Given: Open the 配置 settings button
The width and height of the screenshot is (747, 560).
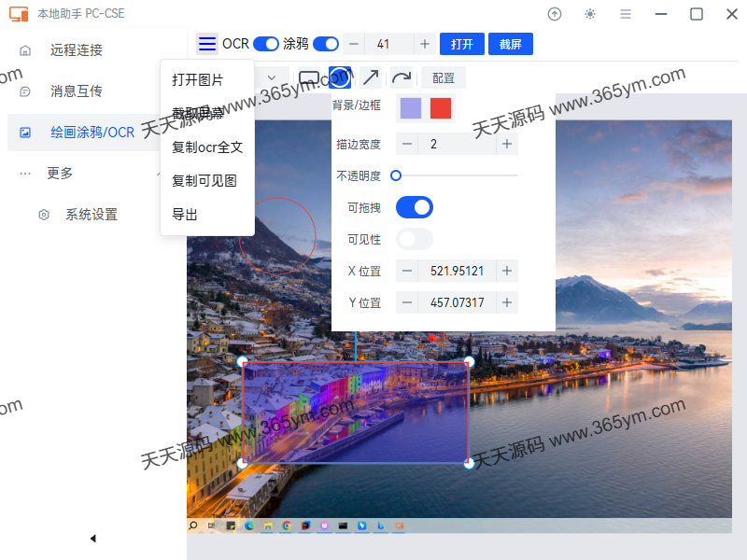Looking at the screenshot, I should click(x=443, y=77).
